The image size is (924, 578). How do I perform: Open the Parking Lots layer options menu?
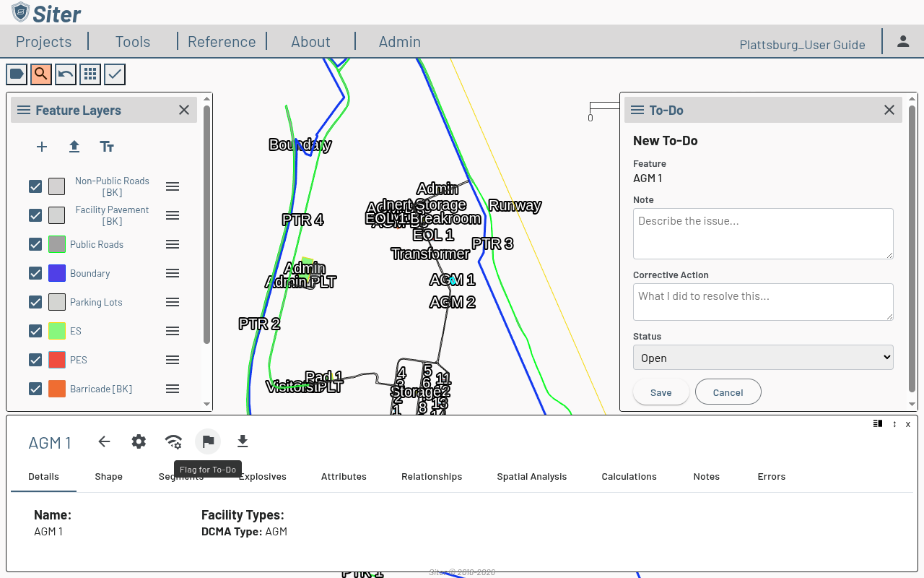tap(173, 302)
